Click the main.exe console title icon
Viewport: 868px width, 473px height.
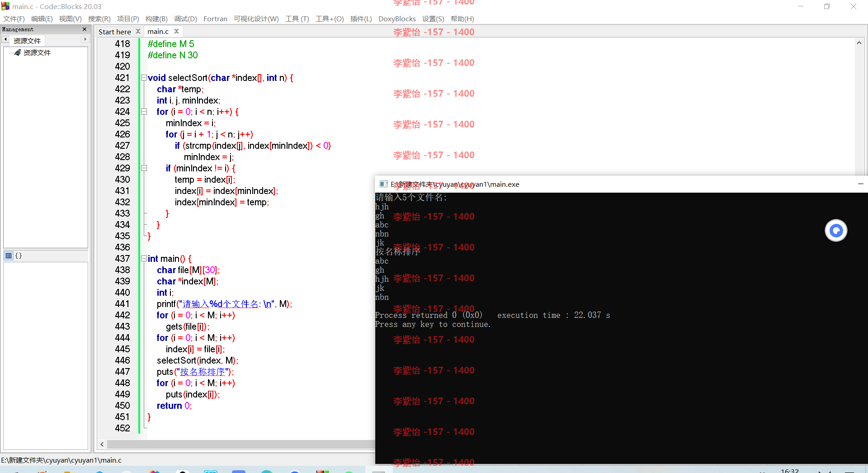pyautogui.click(x=383, y=184)
